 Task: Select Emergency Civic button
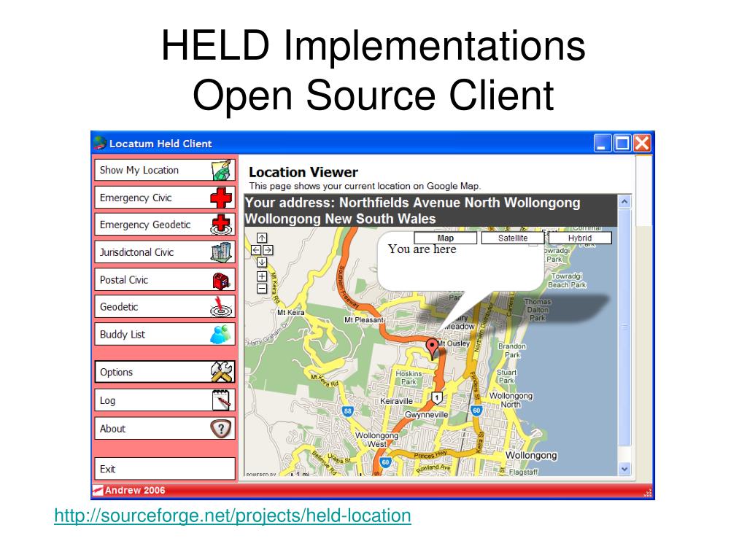click(x=165, y=198)
